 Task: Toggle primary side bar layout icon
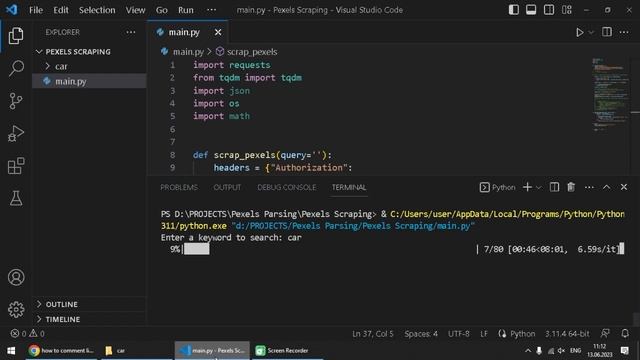(513, 10)
